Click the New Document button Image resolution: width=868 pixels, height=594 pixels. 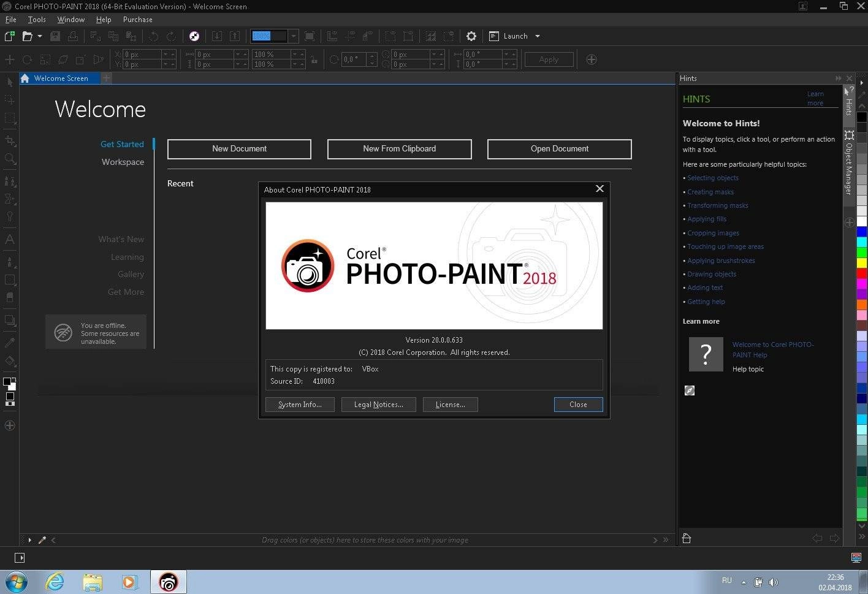click(239, 149)
